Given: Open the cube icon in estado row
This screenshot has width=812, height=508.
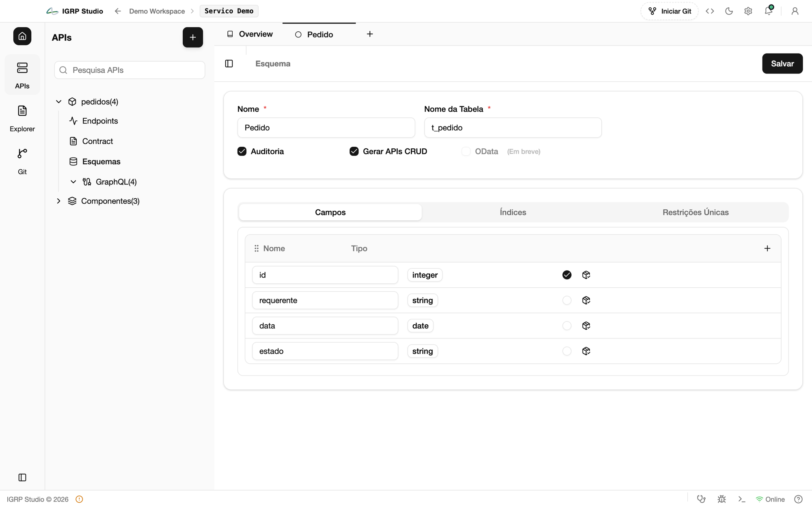Looking at the screenshot, I should [x=586, y=351].
